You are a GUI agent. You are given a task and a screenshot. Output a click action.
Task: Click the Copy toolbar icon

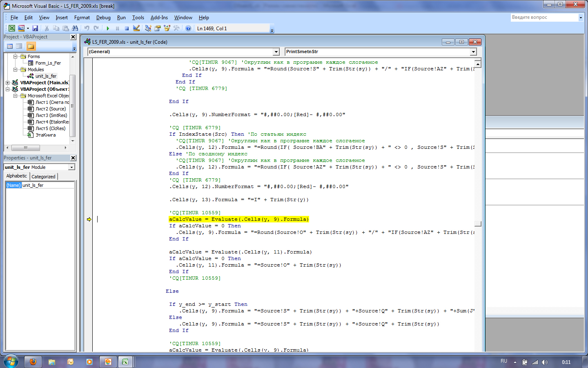(x=56, y=28)
